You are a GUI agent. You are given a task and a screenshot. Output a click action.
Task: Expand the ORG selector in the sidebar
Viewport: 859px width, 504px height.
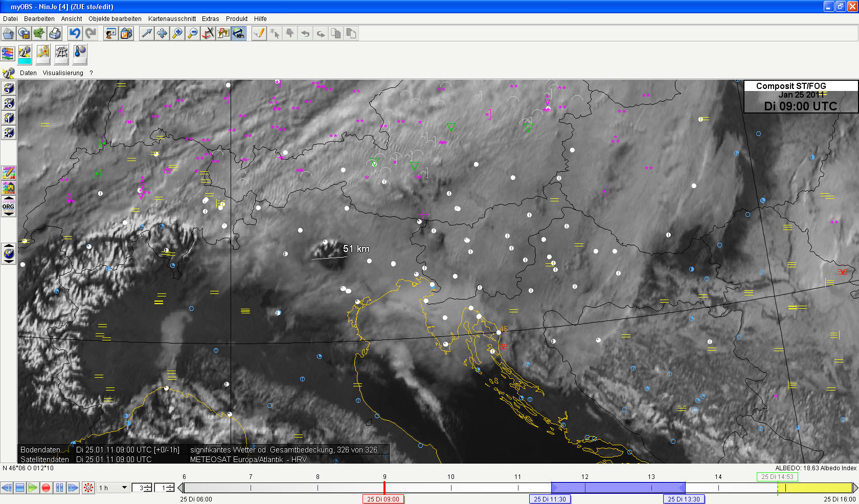click(9, 207)
